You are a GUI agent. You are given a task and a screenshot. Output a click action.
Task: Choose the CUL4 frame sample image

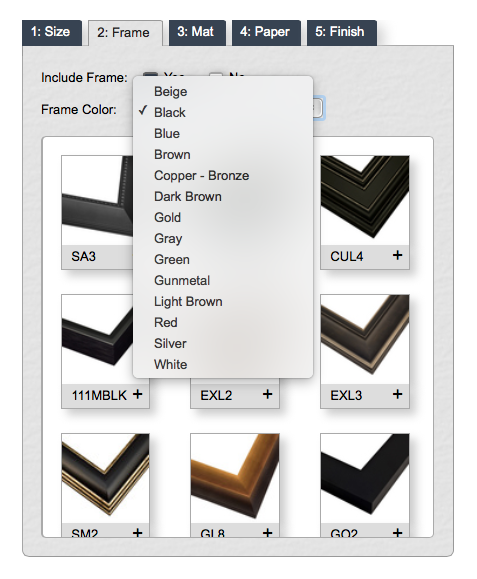tap(365, 200)
